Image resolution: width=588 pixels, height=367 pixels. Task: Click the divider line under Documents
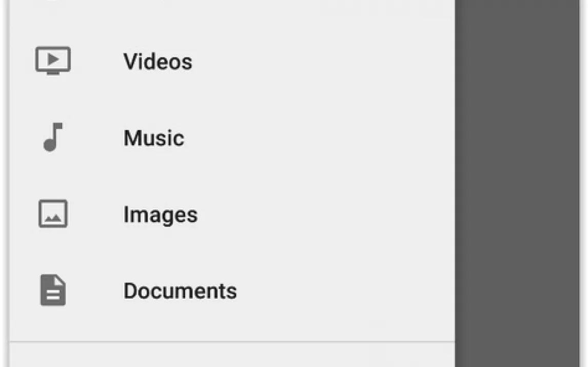click(x=232, y=341)
